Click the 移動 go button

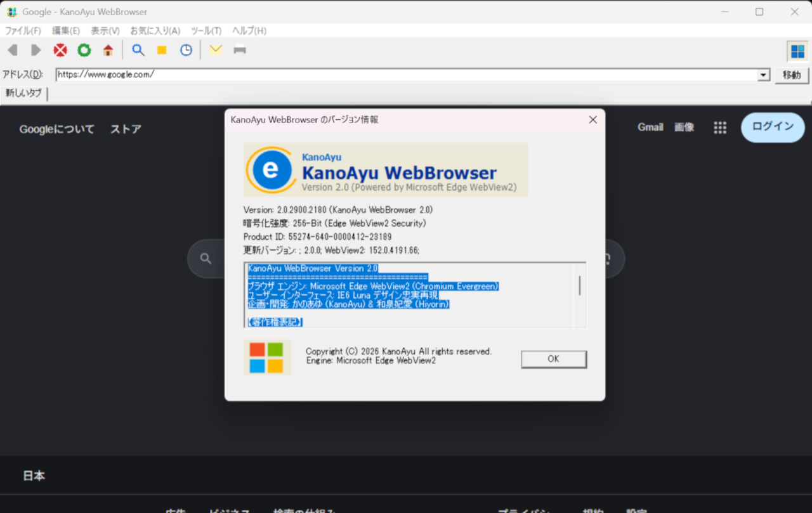click(792, 75)
